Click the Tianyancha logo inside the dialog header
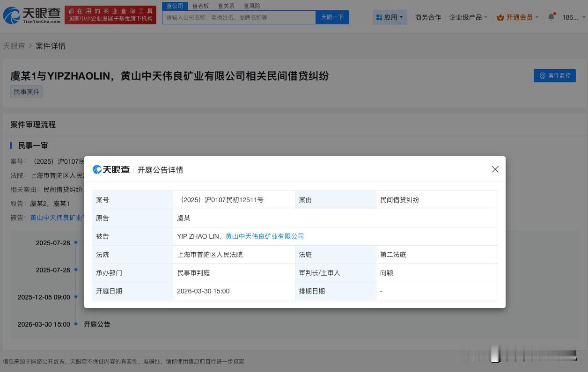This screenshot has height=372, width=588. click(111, 169)
